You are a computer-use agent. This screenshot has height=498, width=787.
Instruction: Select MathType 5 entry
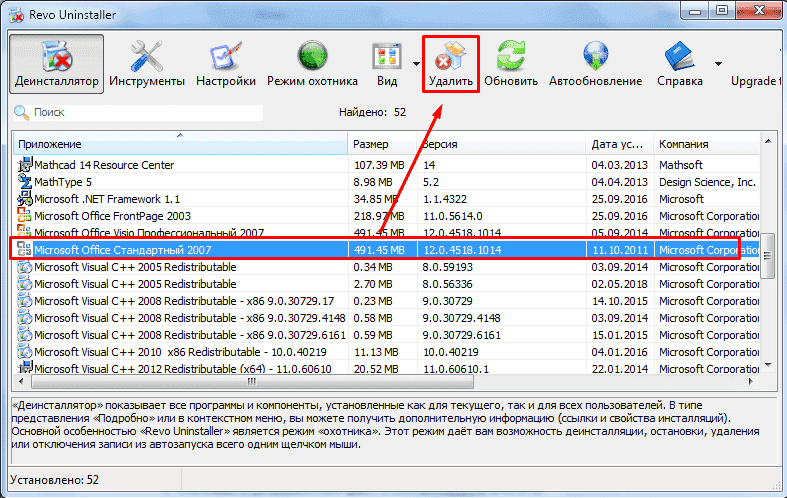coord(386,182)
